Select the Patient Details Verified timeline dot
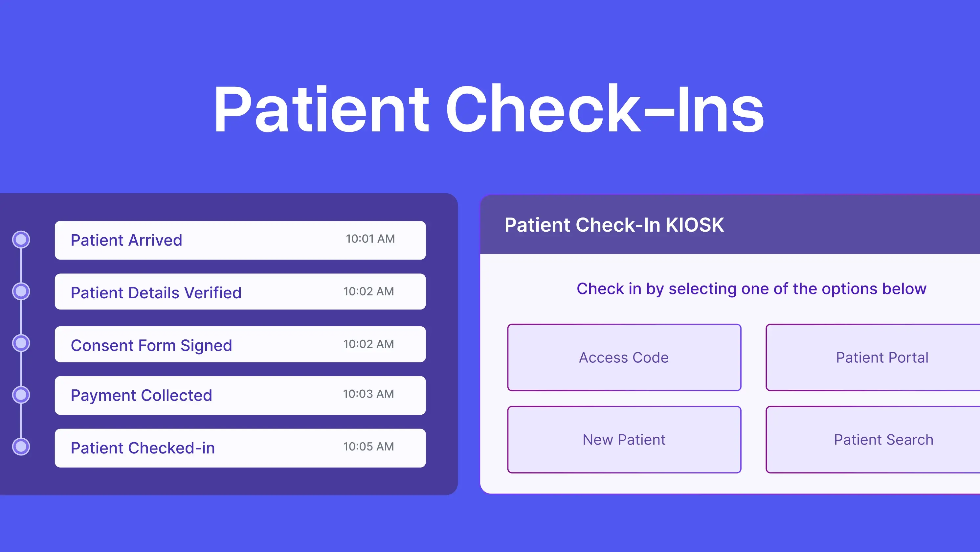The width and height of the screenshot is (980, 552). [22, 291]
